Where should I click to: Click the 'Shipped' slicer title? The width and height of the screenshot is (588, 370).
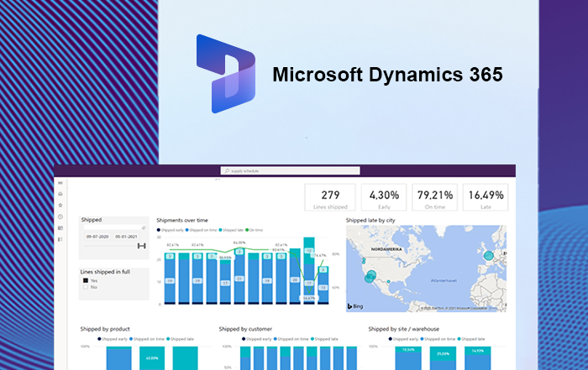92,220
